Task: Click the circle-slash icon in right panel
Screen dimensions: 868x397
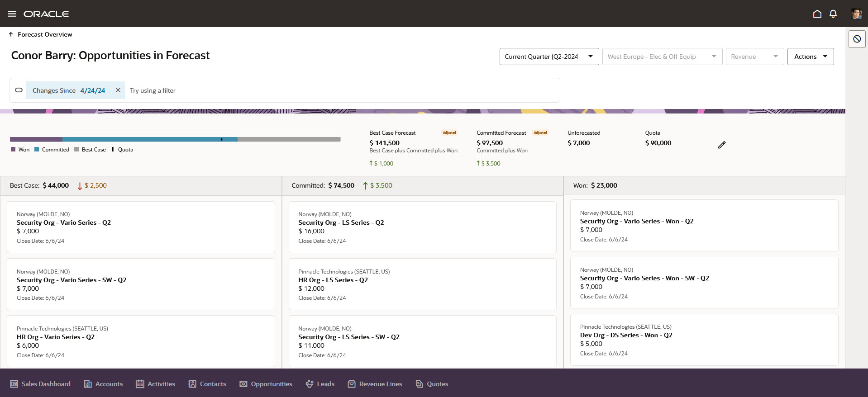Action: point(857,39)
